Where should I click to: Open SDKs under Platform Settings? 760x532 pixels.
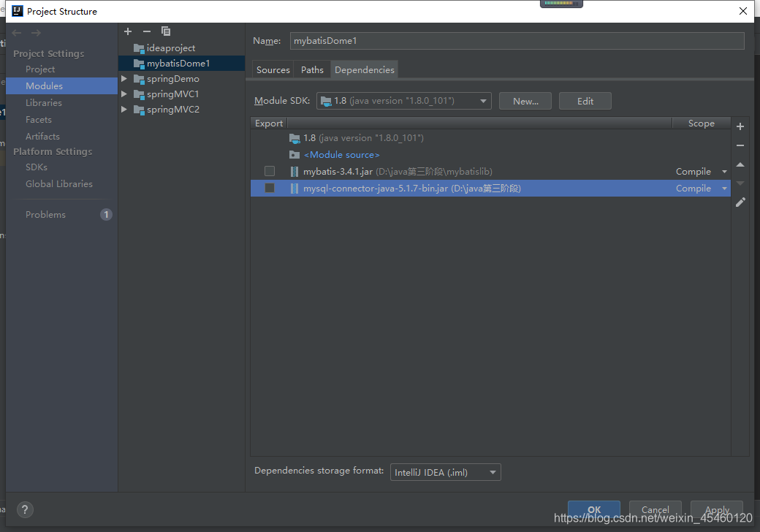(x=37, y=167)
